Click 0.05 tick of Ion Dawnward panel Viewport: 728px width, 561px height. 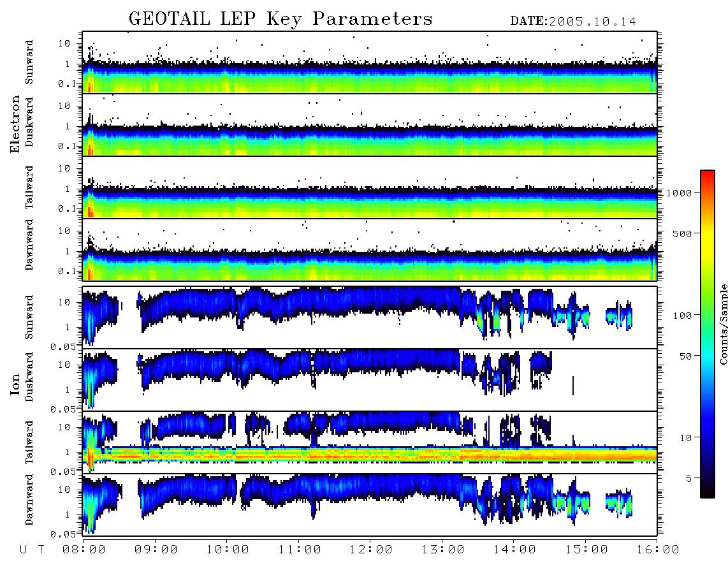click(x=62, y=534)
